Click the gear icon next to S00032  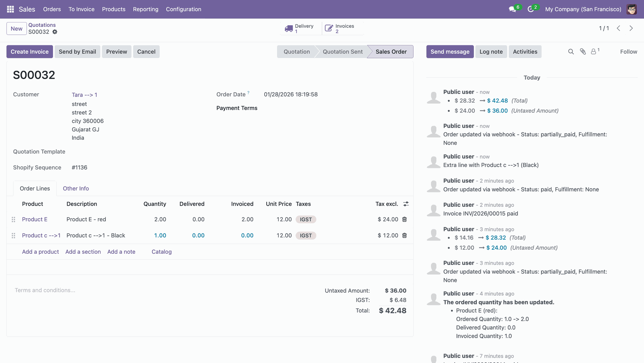pyautogui.click(x=55, y=32)
